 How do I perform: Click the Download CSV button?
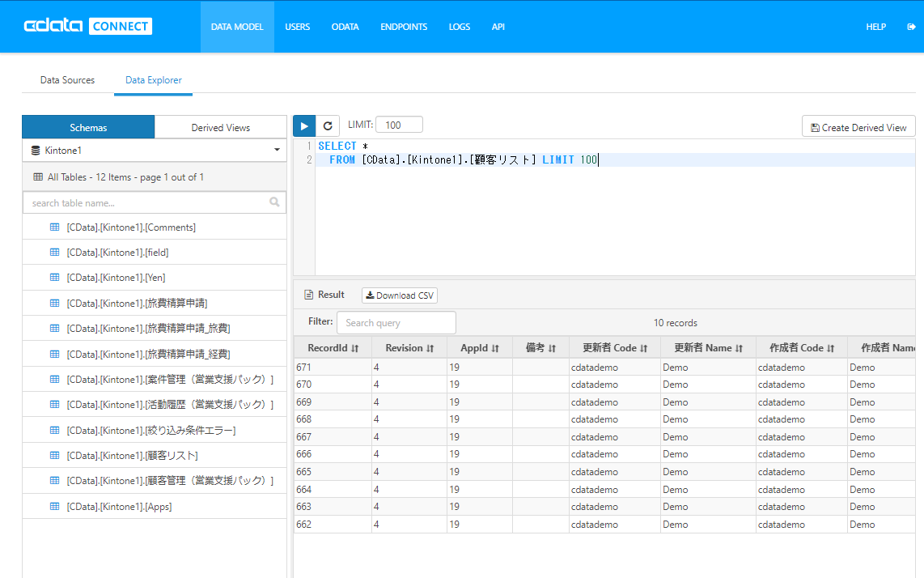tap(400, 295)
